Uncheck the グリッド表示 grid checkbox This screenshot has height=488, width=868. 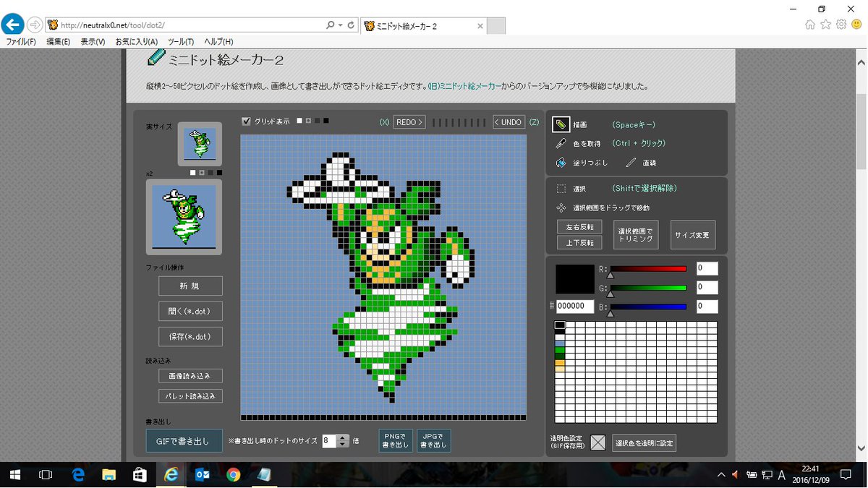click(246, 121)
